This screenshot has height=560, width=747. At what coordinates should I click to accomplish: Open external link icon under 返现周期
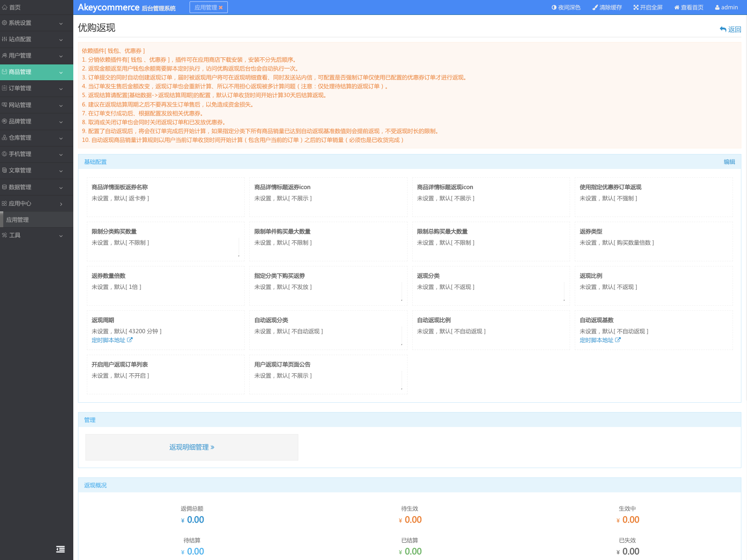[x=130, y=340]
